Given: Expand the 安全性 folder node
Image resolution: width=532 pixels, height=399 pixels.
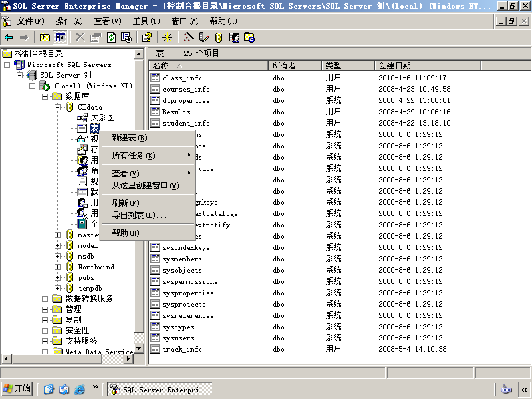Looking at the screenshot, I should [x=45, y=331].
